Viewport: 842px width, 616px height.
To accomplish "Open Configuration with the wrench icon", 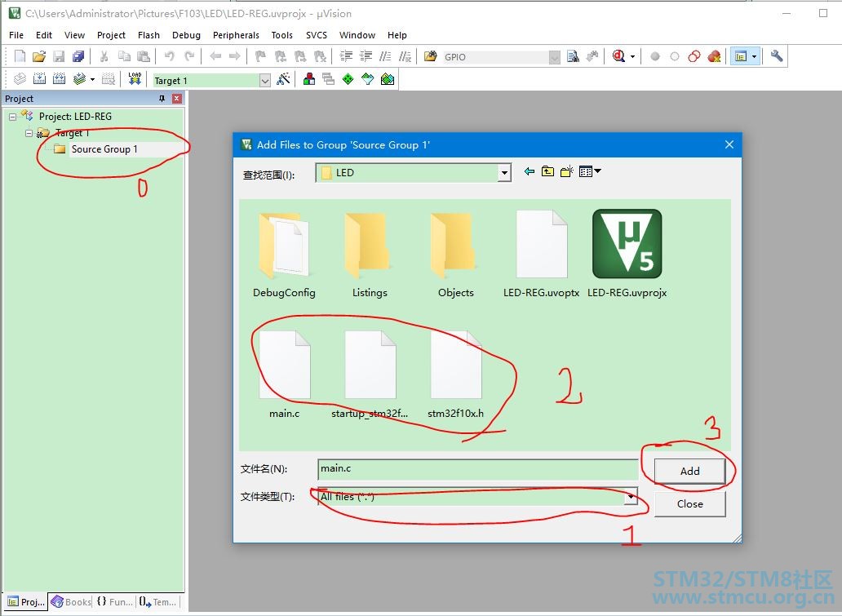I will [777, 55].
